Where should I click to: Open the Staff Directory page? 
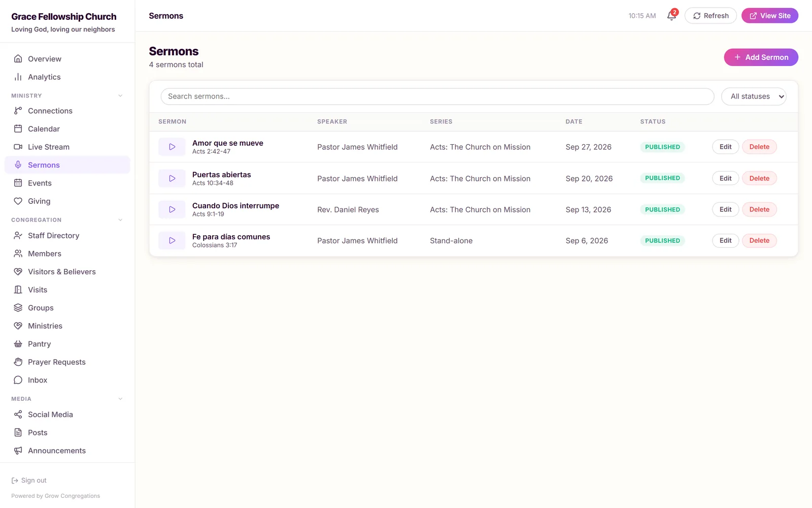67,236
